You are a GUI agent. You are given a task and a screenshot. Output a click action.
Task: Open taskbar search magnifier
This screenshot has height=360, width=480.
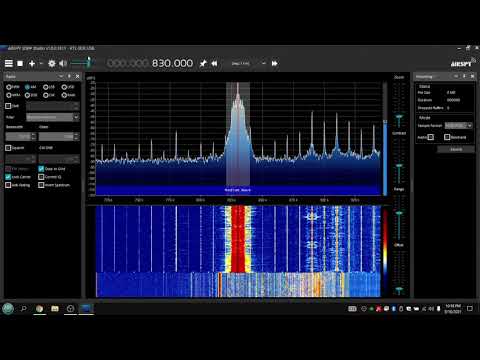(x=24, y=309)
